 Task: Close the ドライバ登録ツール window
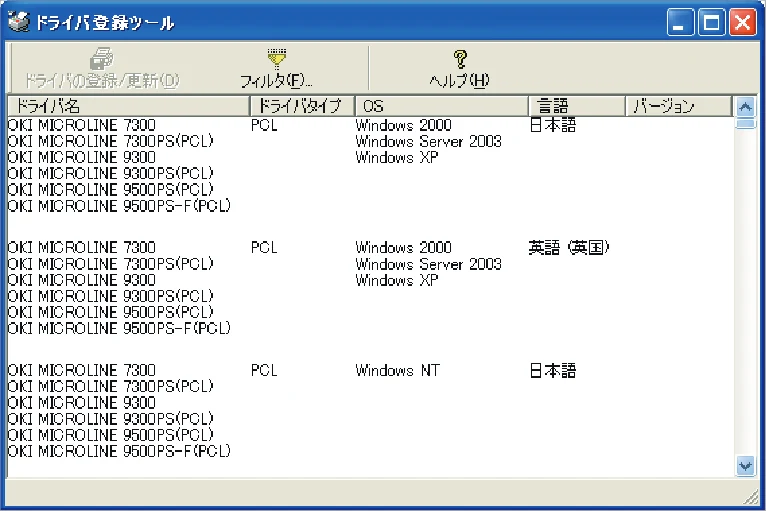click(743, 22)
